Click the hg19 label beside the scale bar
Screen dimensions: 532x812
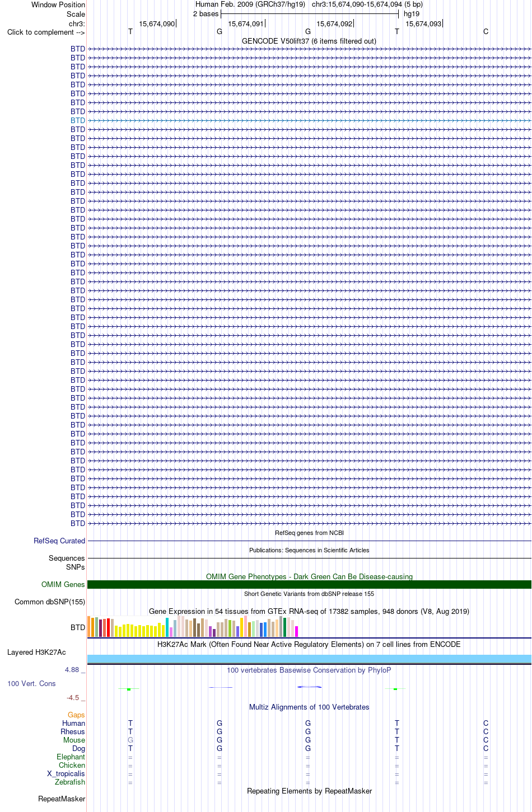point(412,14)
